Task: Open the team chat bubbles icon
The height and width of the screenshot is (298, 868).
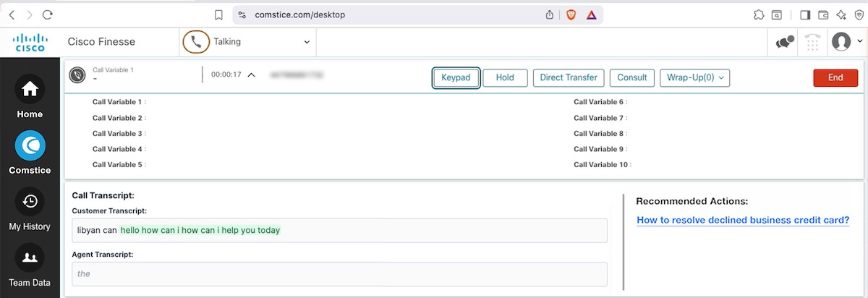Action: pos(785,42)
